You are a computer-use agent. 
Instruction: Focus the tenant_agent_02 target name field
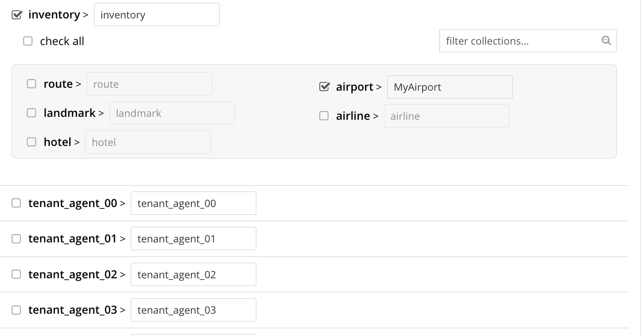point(193,274)
